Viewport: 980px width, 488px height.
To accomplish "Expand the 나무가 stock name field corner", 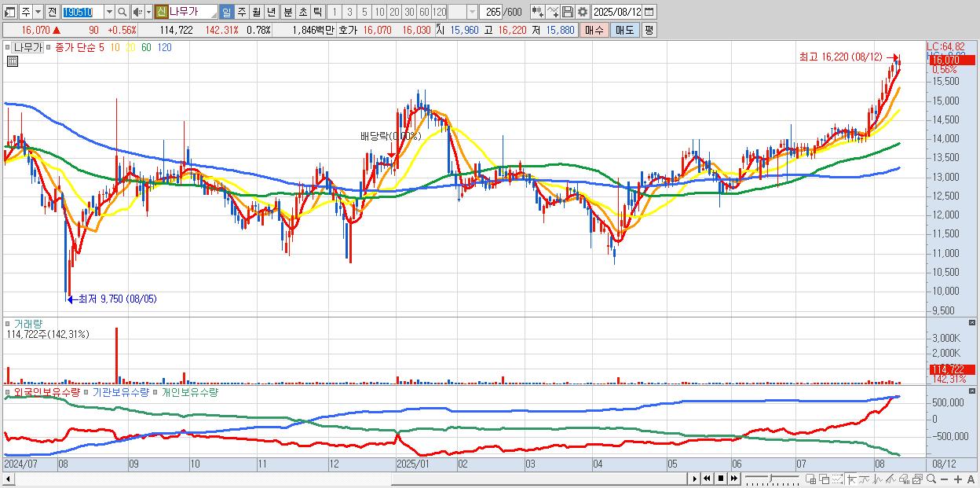I will [x=213, y=16].
